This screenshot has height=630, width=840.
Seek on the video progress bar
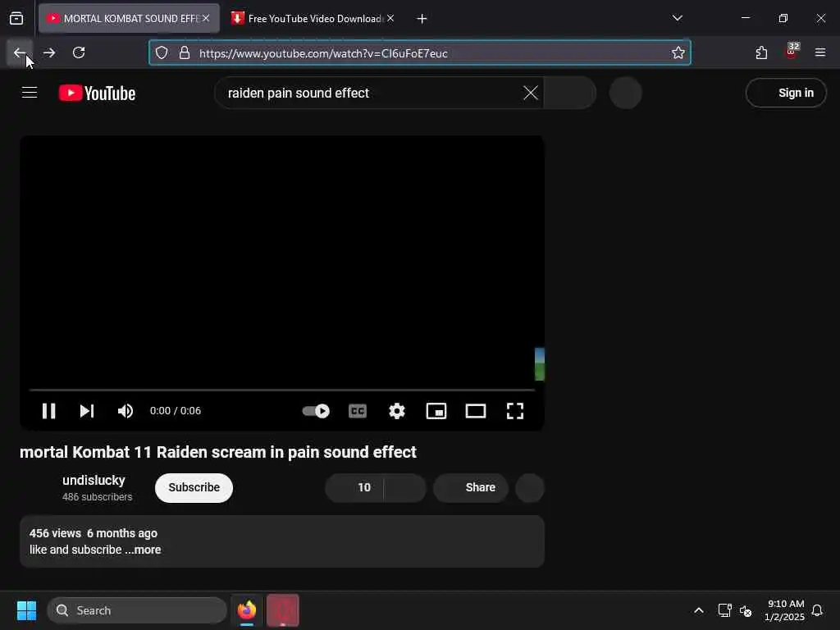[282, 390]
